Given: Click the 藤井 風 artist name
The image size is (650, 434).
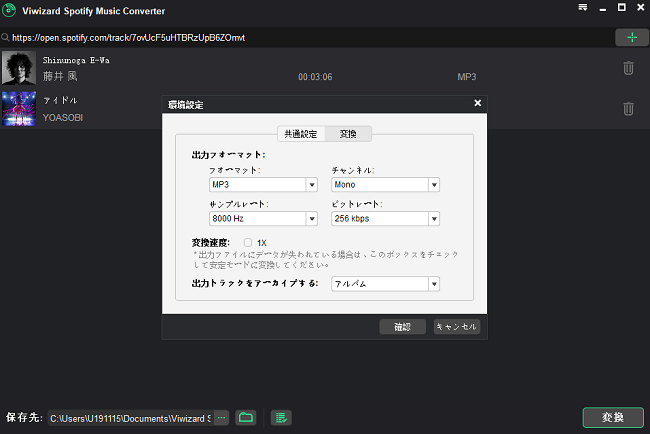Looking at the screenshot, I should click(x=60, y=76).
